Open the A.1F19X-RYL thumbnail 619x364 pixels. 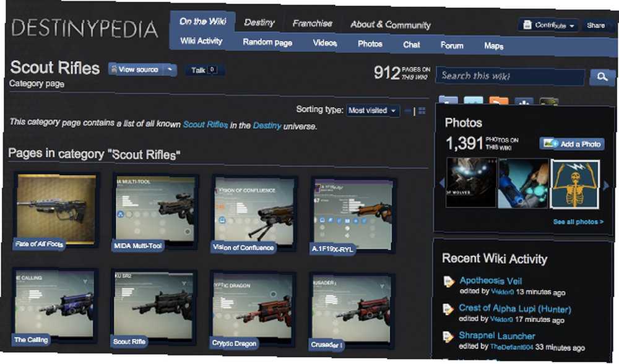353,216
